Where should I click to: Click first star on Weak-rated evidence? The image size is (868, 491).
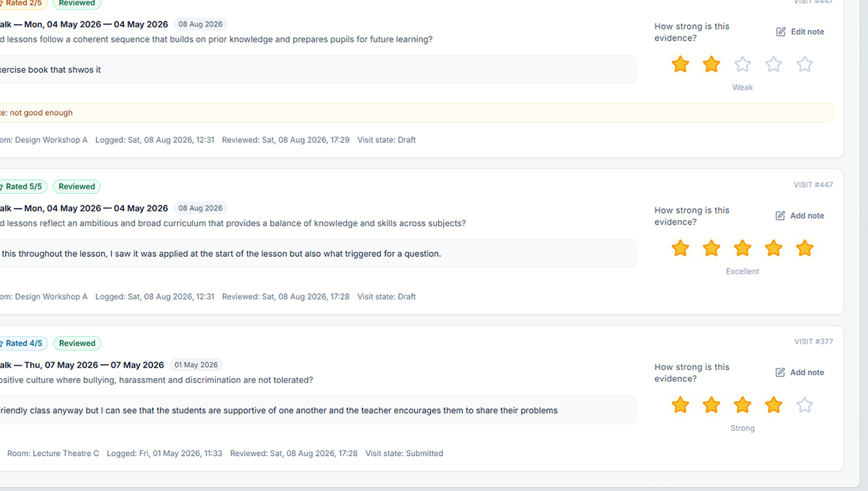pyautogui.click(x=680, y=64)
